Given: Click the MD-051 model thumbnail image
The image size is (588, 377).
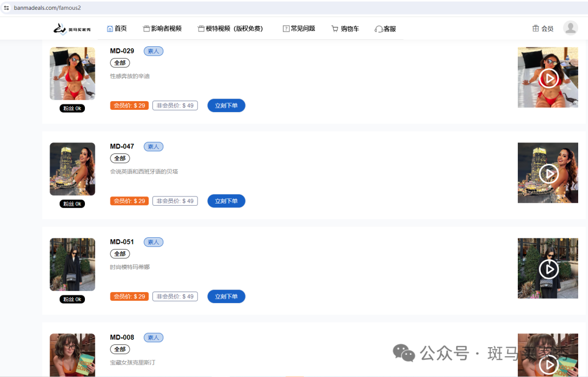Looking at the screenshot, I should pyautogui.click(x=72, y=264).
